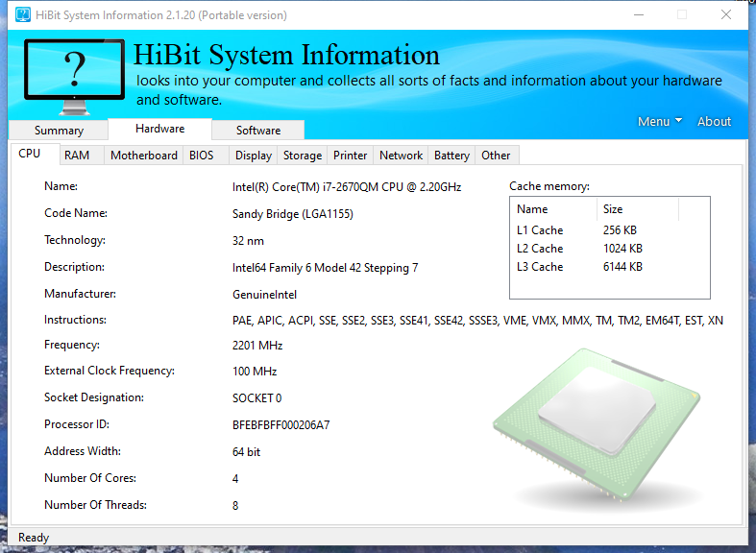This screenshot has width=756, height=553.
Task: Select the L3 Cache row
Action: (x=609, y=267)
